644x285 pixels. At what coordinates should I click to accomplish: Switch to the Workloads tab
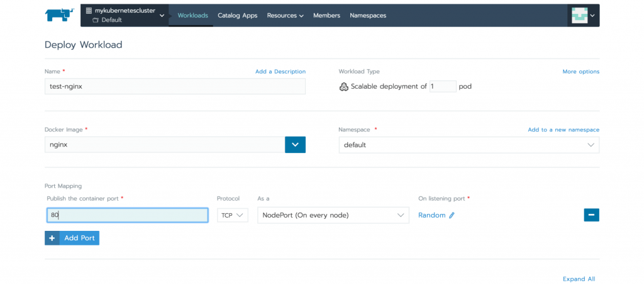click(192, 16)
